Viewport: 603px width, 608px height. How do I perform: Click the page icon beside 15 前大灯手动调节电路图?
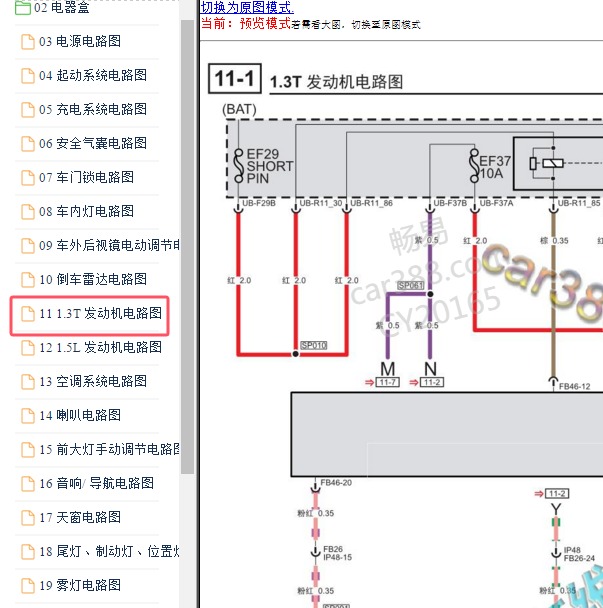pos(28,450)
